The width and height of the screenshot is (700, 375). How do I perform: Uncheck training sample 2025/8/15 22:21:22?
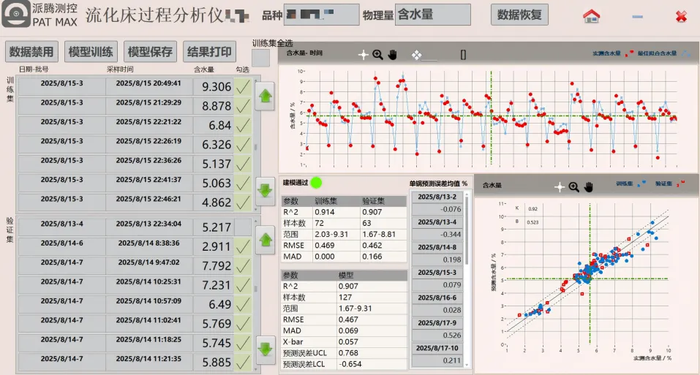(243, 125)
